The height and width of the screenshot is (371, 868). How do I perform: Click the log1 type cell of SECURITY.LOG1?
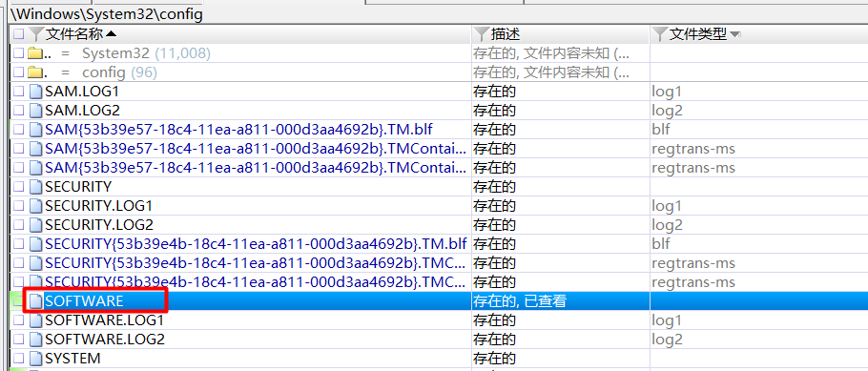coord(667,206)
